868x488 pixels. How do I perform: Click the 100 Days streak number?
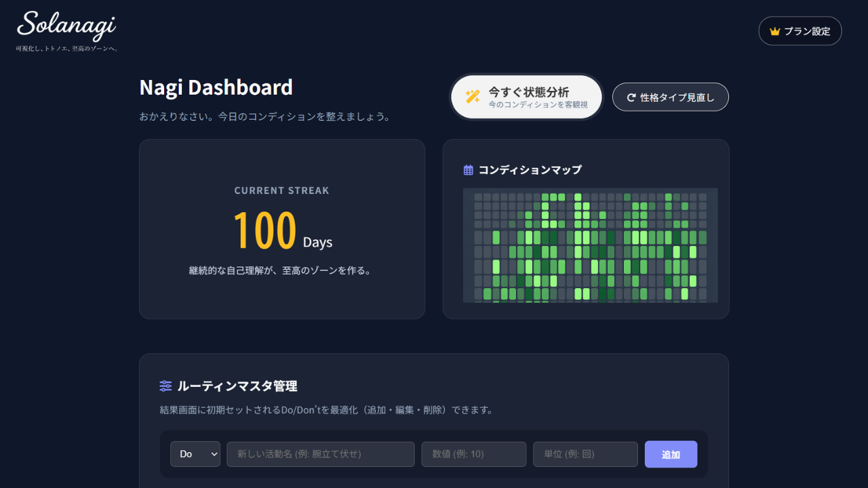264,230
